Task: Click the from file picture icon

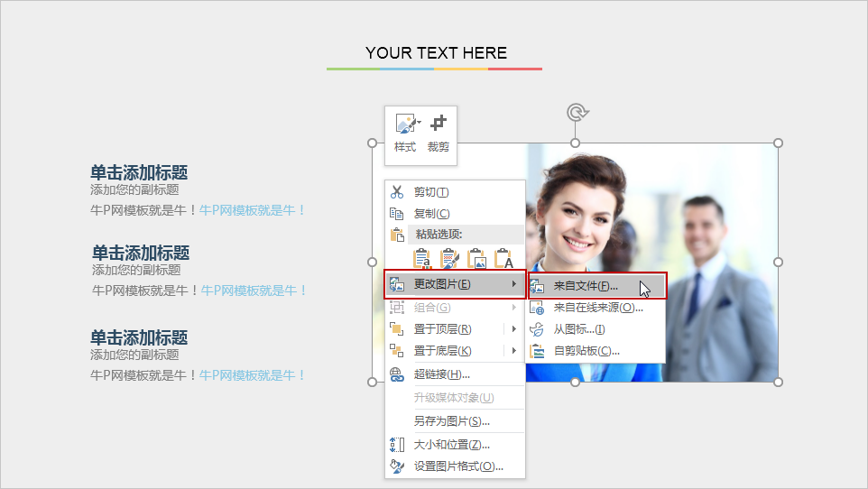Action: pyautogui.click(x=537, y=286)
